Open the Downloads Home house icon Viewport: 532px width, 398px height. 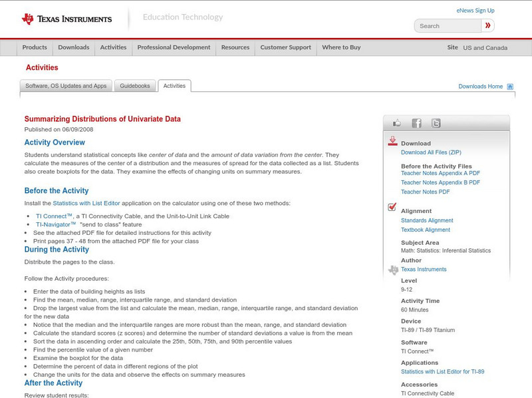[x=510, y=87]
